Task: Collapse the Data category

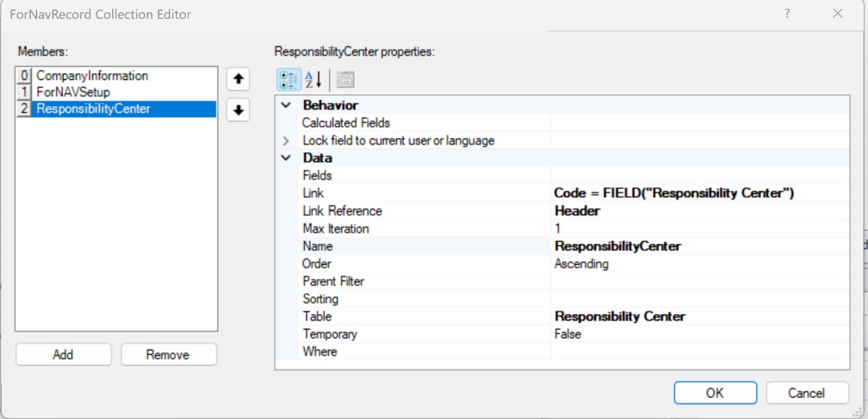Action: pyautogui.click(x=286, y=158)
